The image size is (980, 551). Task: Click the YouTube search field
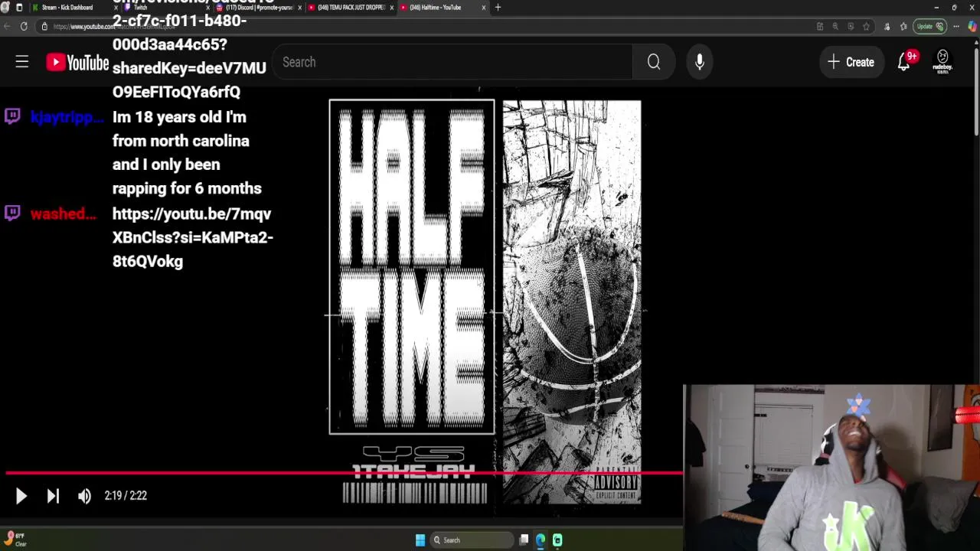point(452,62)
